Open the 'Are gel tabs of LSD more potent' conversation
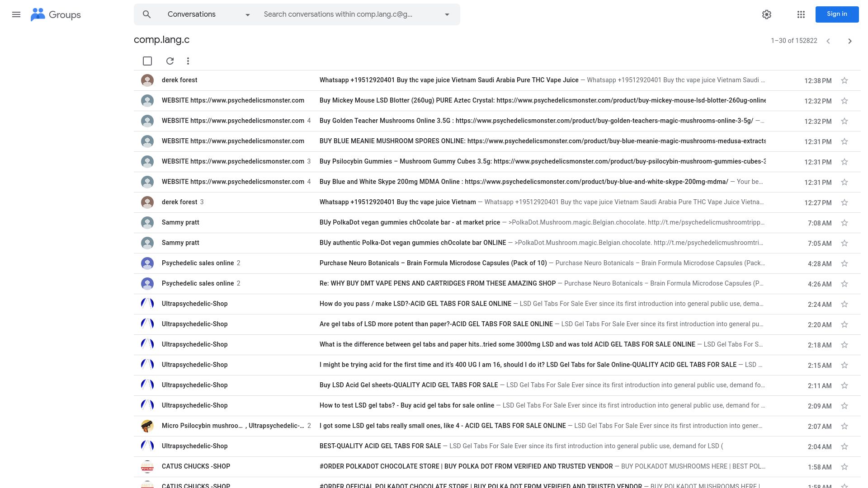Image resolution: width=868 pixels, height=488 pixels. 497,324
